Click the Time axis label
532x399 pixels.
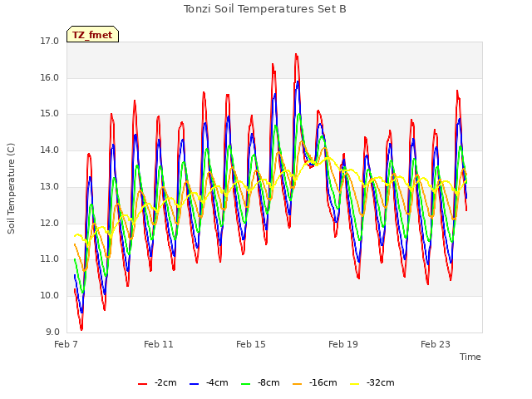coord(470,357)
